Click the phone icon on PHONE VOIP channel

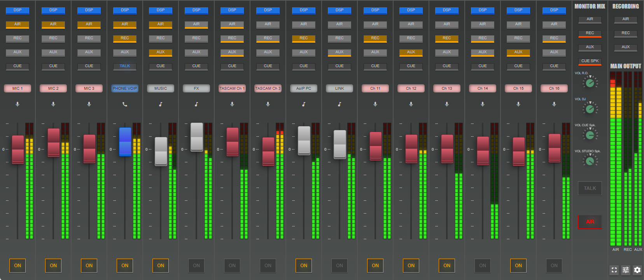125,104
